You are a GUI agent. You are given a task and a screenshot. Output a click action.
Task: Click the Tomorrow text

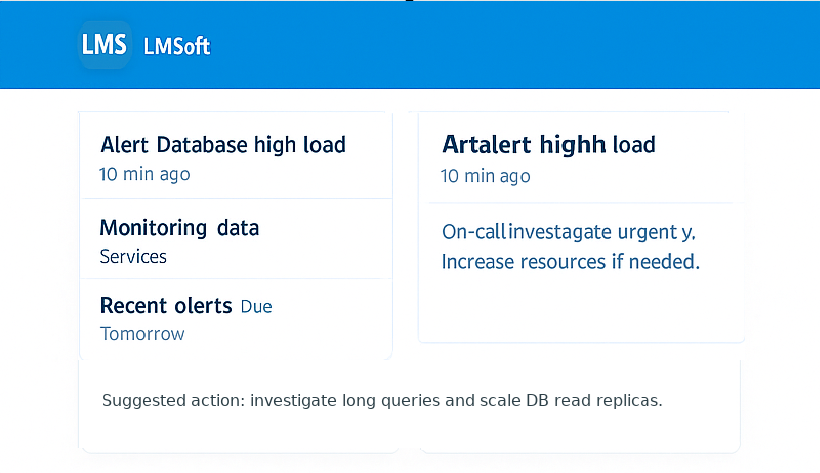click(142, 334)
